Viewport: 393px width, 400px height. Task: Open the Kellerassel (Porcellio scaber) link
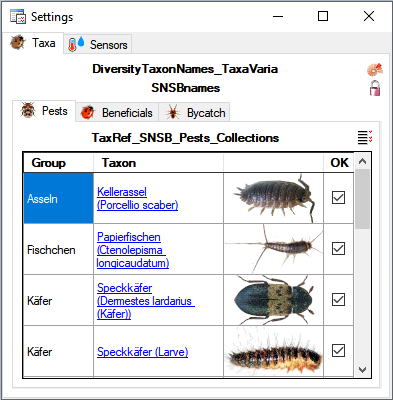[x=137, y=198]
